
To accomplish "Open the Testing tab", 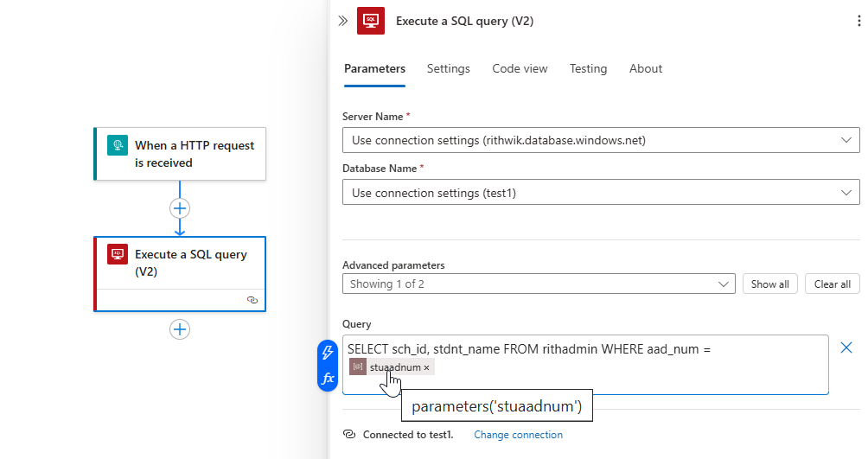I will [589, 68].
